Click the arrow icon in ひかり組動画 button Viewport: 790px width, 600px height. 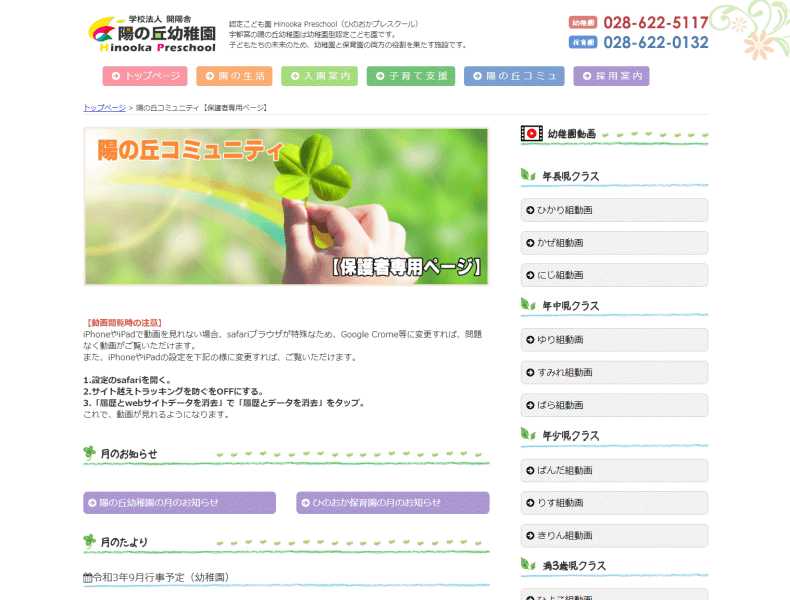[530, 211]
